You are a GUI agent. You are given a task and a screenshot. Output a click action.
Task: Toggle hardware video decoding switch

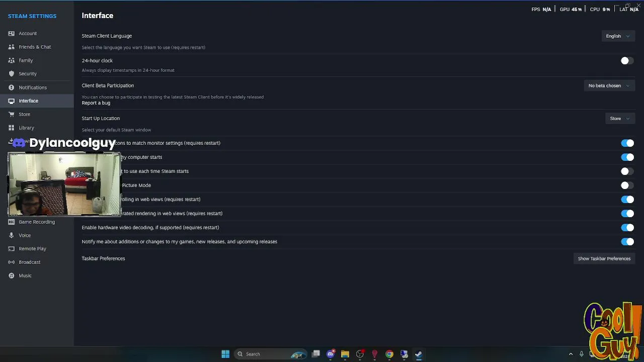click(627, 228)
